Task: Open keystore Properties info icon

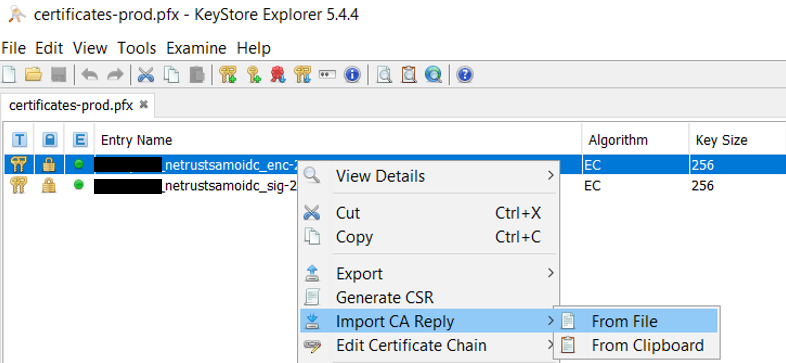Action: 352,75
